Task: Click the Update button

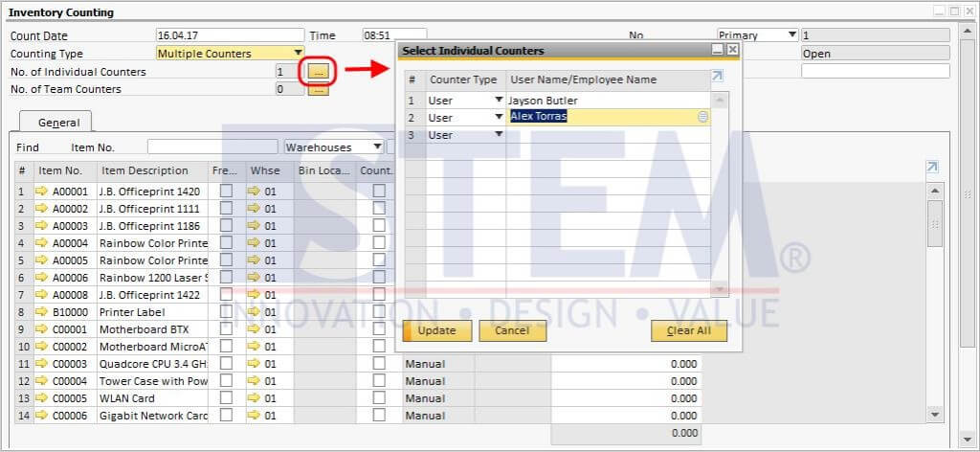Action: point(436,330)
